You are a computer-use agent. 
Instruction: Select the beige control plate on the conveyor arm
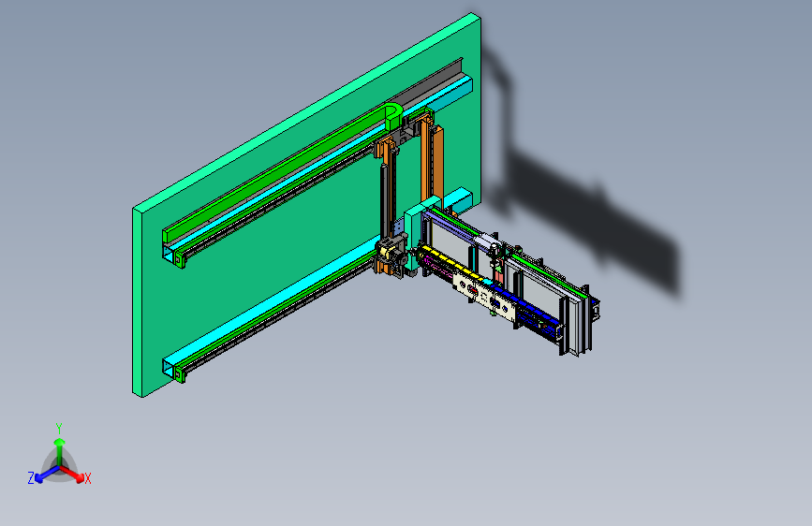point(485,296)
